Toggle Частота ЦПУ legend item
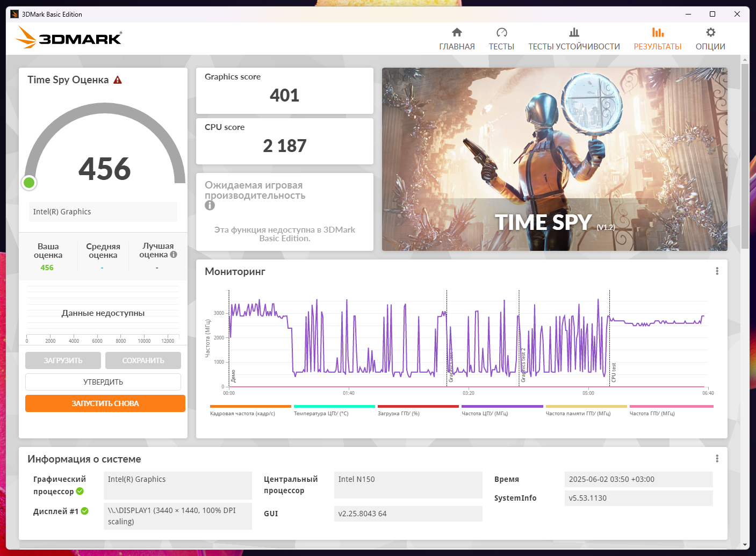 pyautogui.click(x=502, y=411)
